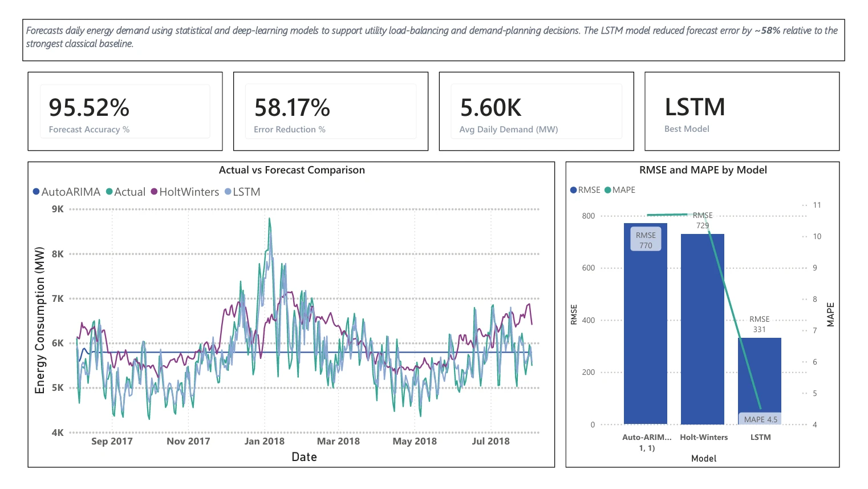Image resolution: width=868 pixels, height=489 pixels.
Task: Click the Auto-ARIM... model axis label
Action: pyautogui.click(x=647, y=442)
